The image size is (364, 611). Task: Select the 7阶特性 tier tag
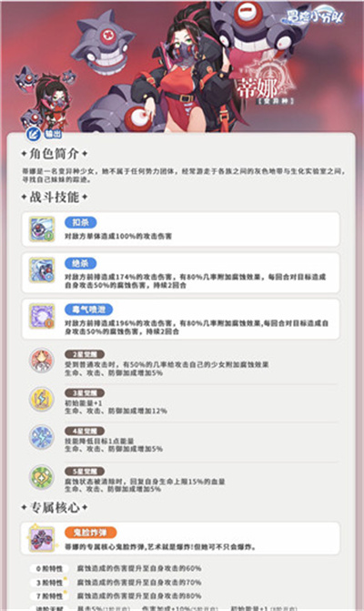49,596
